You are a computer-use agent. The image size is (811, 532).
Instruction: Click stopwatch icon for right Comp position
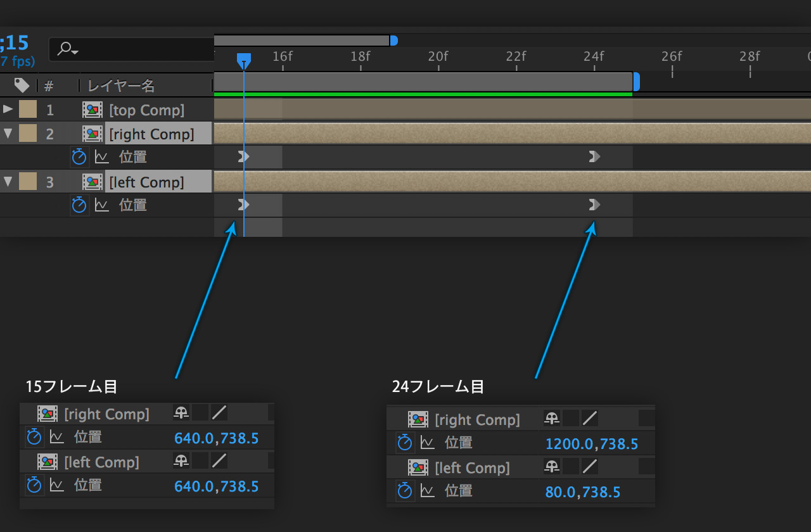[x=79, y=157]
